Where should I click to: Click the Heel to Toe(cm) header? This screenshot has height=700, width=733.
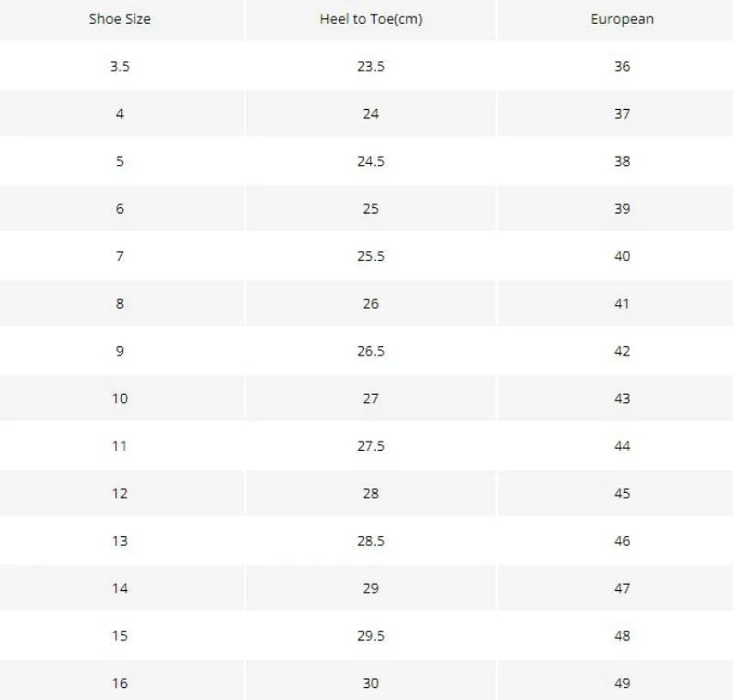[371, 19]
